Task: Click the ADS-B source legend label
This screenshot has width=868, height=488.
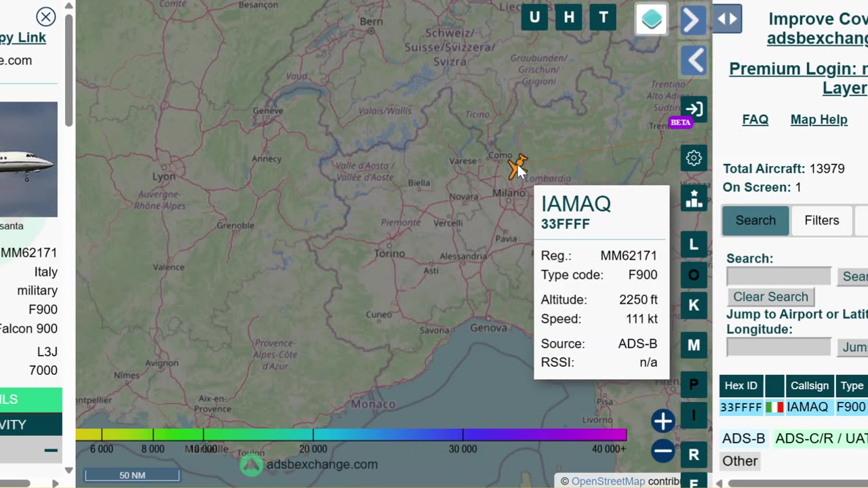Action: coord(743,439)
